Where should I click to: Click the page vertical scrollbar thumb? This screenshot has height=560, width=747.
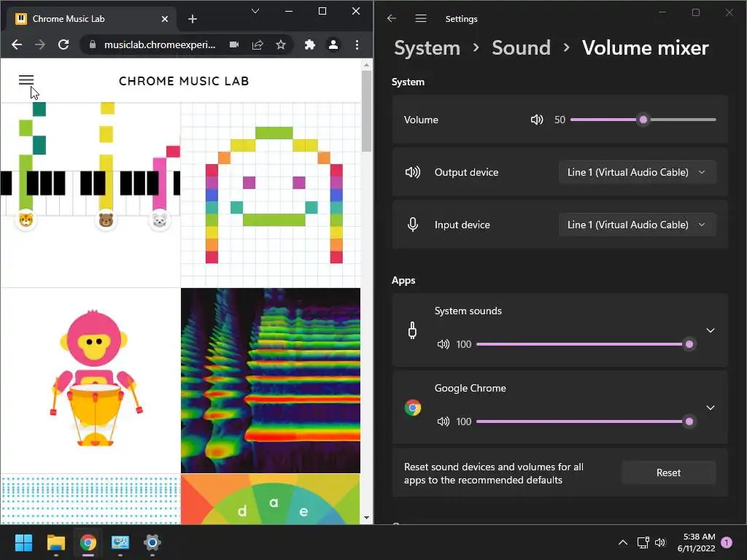pyautogui.click(x=366, y=111)
